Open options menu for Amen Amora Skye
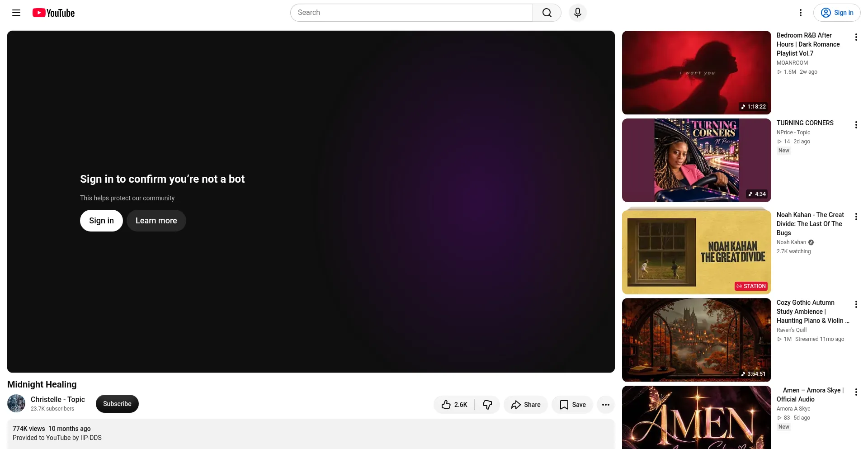 click(856, 392)
